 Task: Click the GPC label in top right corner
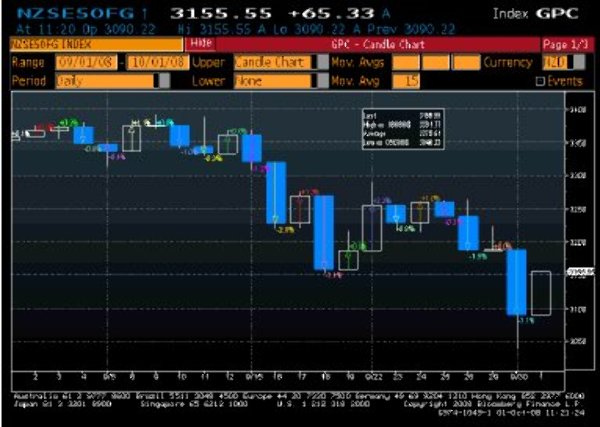[x=568, y=13]
